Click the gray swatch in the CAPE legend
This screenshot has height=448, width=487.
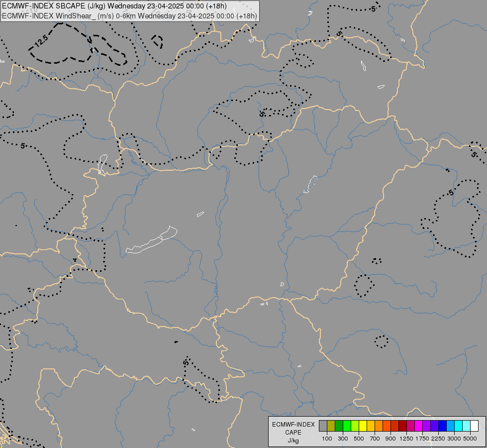tap(323, 426)
